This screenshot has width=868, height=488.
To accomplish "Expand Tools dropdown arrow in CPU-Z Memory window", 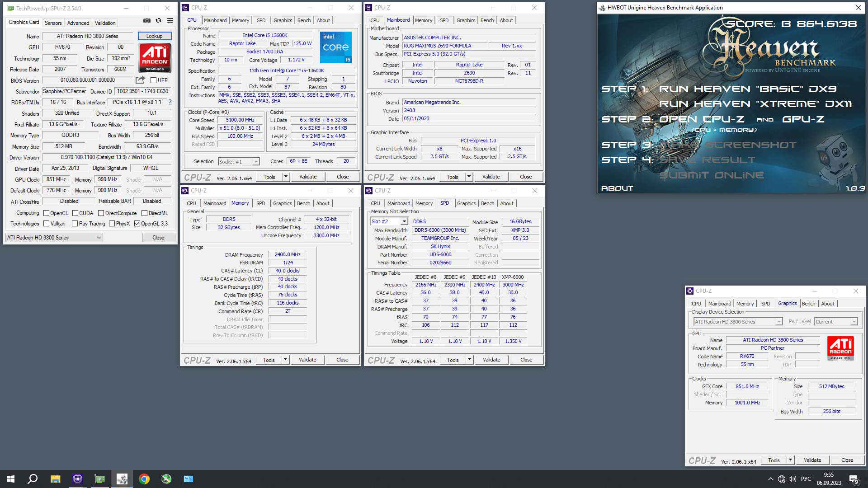I will 285,360.
